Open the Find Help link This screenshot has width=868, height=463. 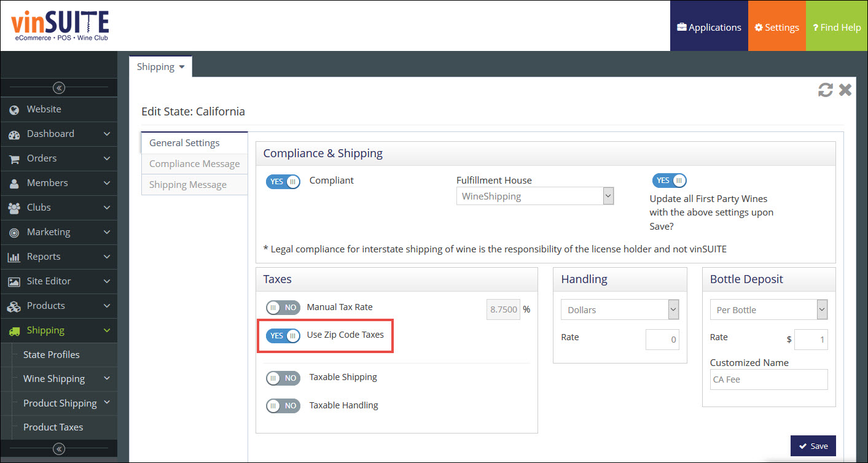point(836,28)
